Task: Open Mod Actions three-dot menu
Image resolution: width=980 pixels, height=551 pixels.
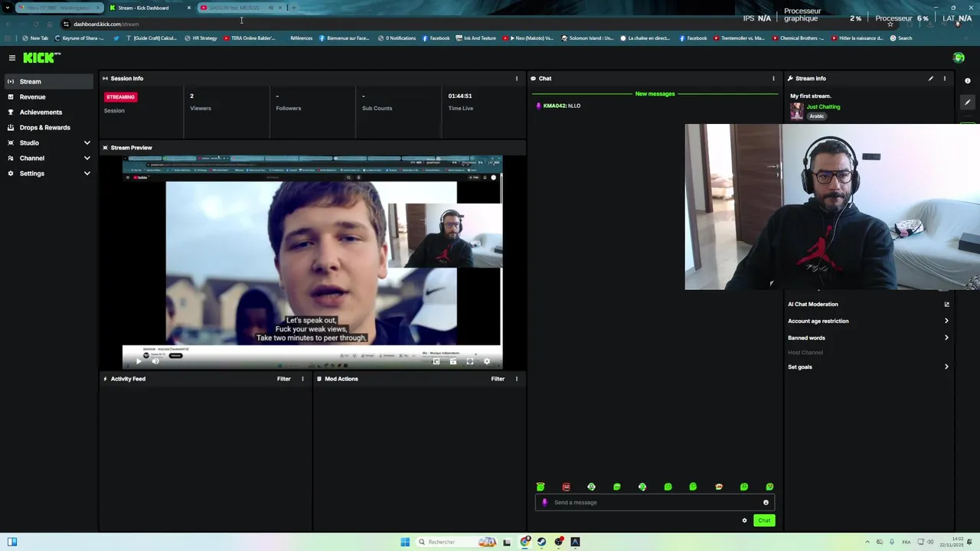Action: (x=516, y=379)
